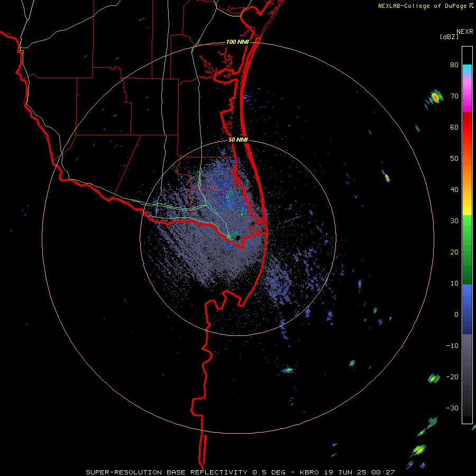476x476 pixels.
Task: Pick the red segment of the color bar
Action: (x=467, y=127)
